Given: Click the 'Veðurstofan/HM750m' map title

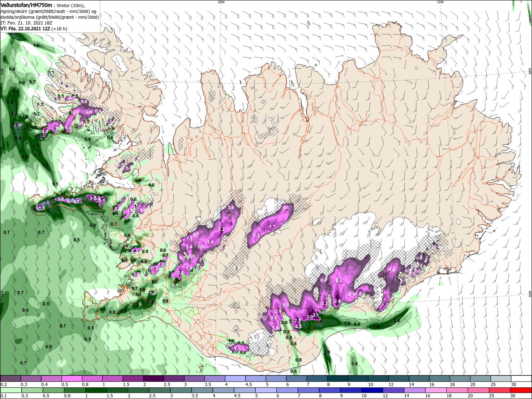Looking at the screenshot, I should [26, 5].
